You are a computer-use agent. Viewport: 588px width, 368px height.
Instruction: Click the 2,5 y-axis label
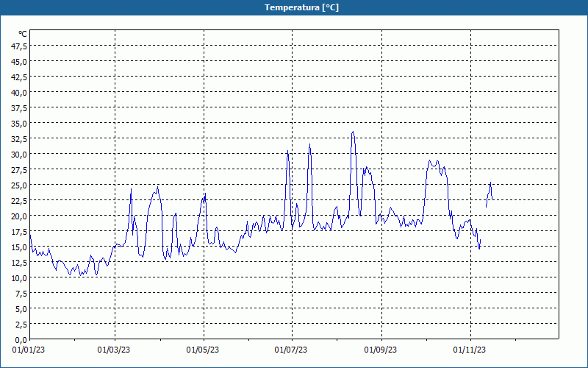click(21, 325)
